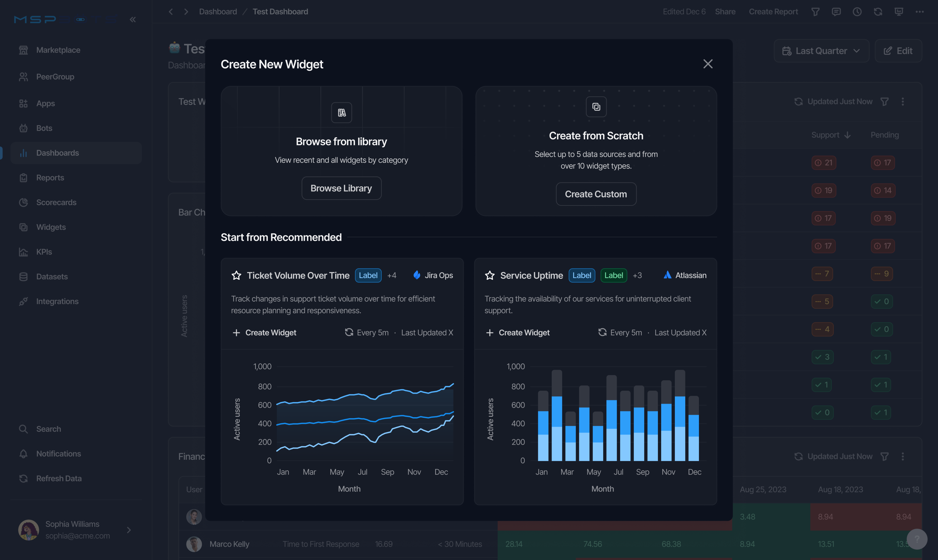
Task: Click the library books icon
Action: click(x=342, y=112)
